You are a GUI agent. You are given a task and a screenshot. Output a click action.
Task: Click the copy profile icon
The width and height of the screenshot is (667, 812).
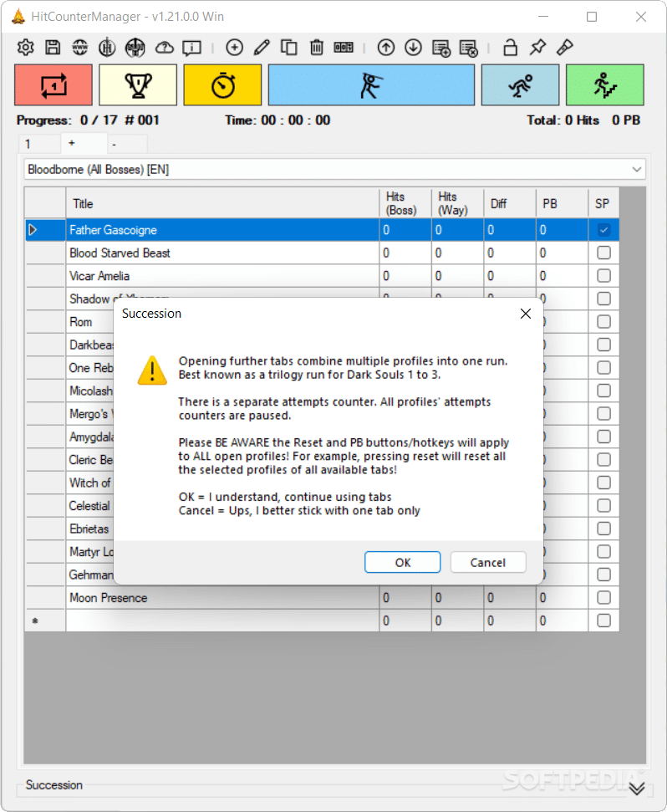click(288, 48)
